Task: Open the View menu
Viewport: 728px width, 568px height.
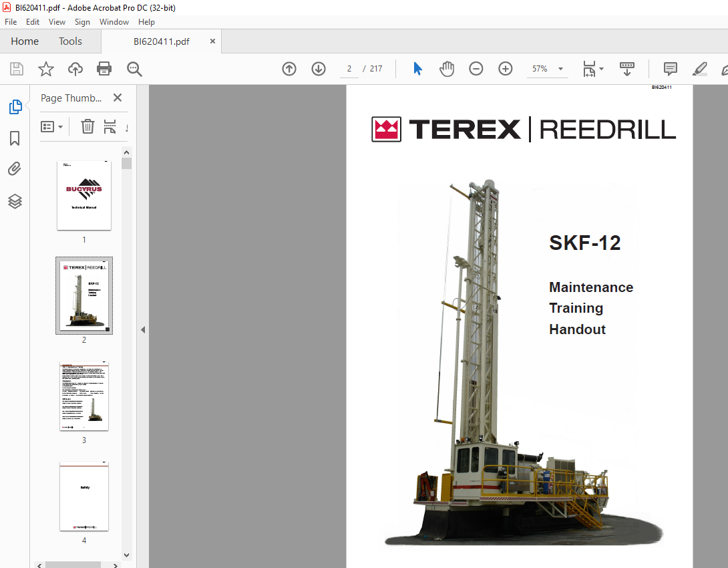Action: pyautogui.click(x=57, y=22)
